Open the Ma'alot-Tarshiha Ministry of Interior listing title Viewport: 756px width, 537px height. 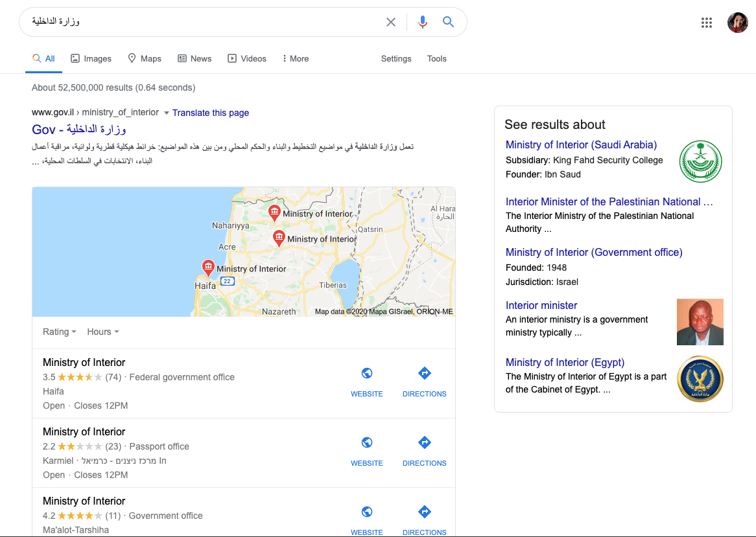pos(84,501)
